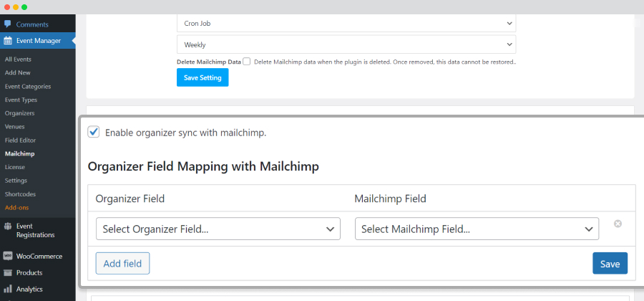Click the Event Registrations people icon
The image size is (644, 301).
click(7, 226)
